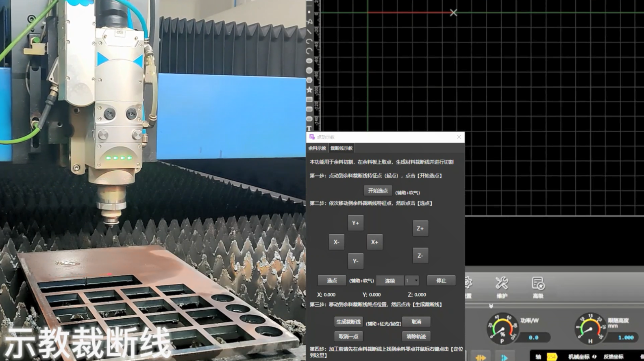
Task: Jog the axis with the Y+ button
Action: 356,223
